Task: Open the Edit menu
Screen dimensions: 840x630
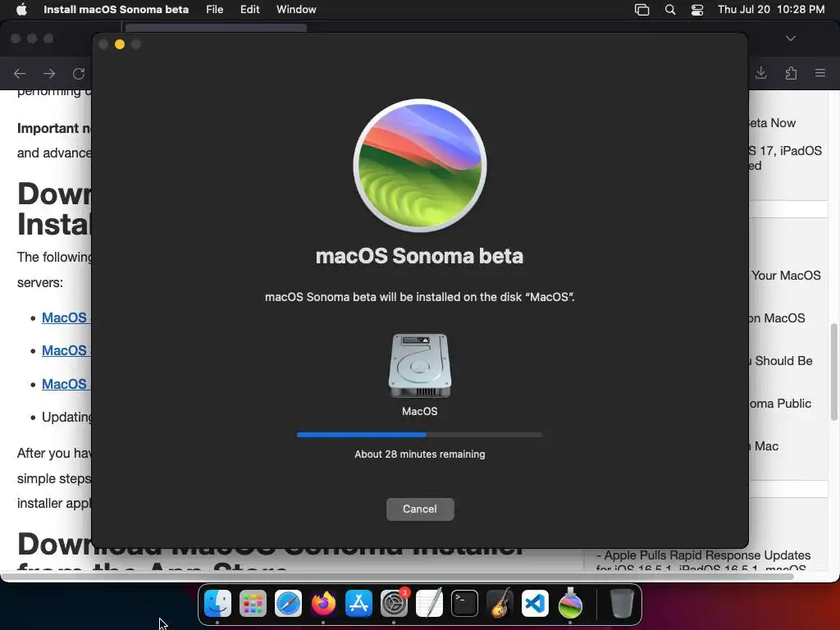Action: click(x=249, y=10)
